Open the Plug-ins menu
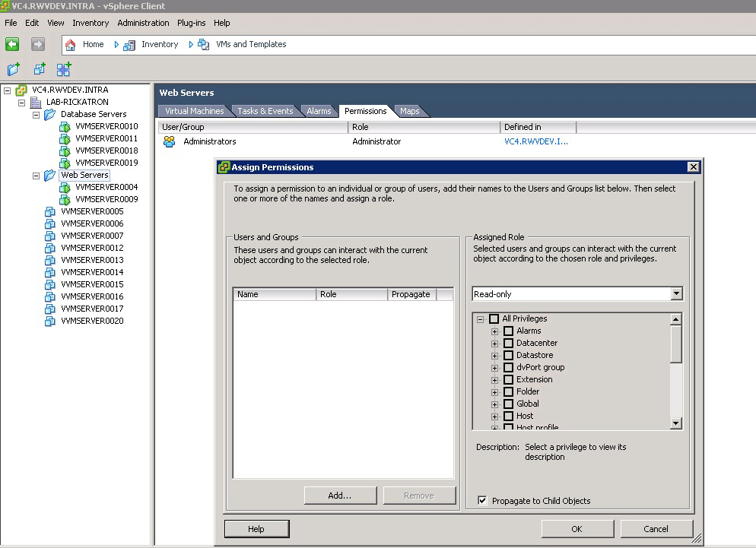 pyautogui.click(x=192, y=23)
